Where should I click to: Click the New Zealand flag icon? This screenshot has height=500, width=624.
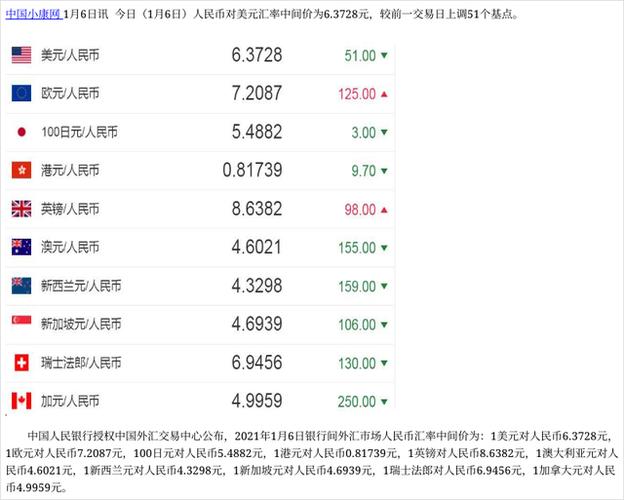point(21,285)
